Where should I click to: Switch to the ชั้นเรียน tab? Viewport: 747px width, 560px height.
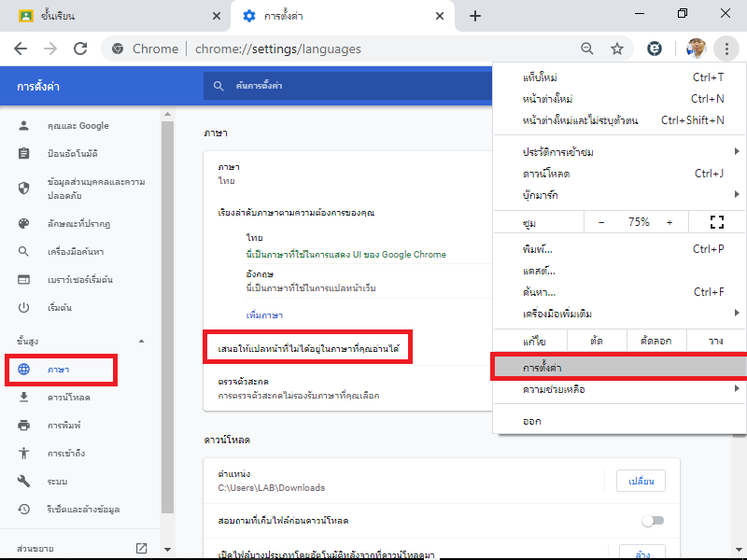[112, 16]
